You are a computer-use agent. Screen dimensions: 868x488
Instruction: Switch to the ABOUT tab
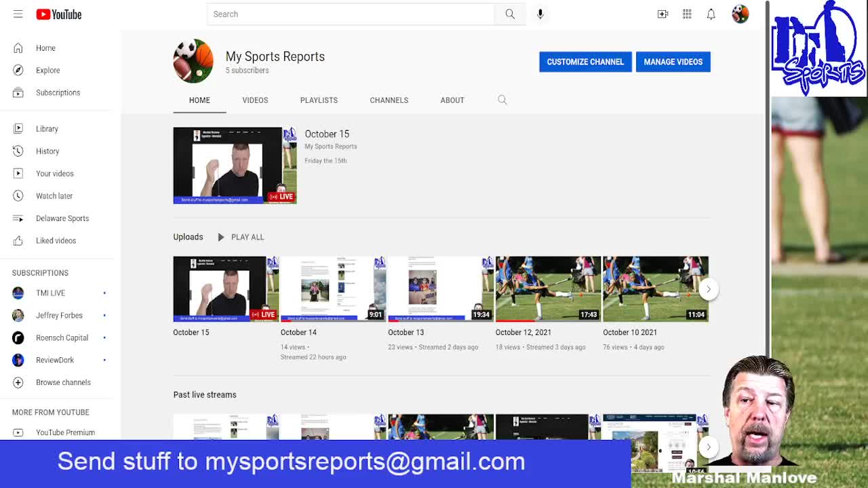click(452, 100)
